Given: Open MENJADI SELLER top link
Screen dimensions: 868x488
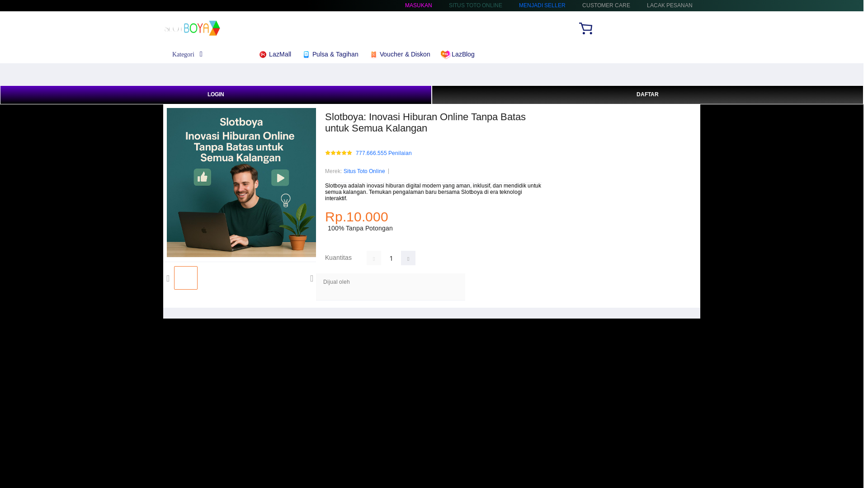Looking at the screenshot, I should [x=542, y=5].
